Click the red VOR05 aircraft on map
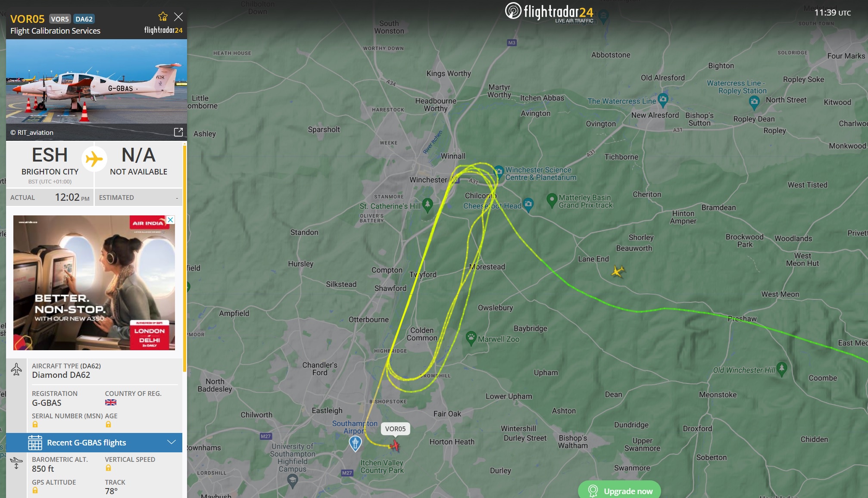868x498 pixels. [394, 445]
